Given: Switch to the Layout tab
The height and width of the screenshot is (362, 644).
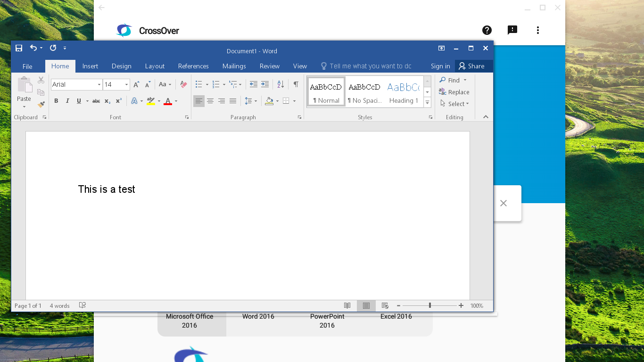Looking at the screenshot, I should pyautogui.click(x=155, y=66).
